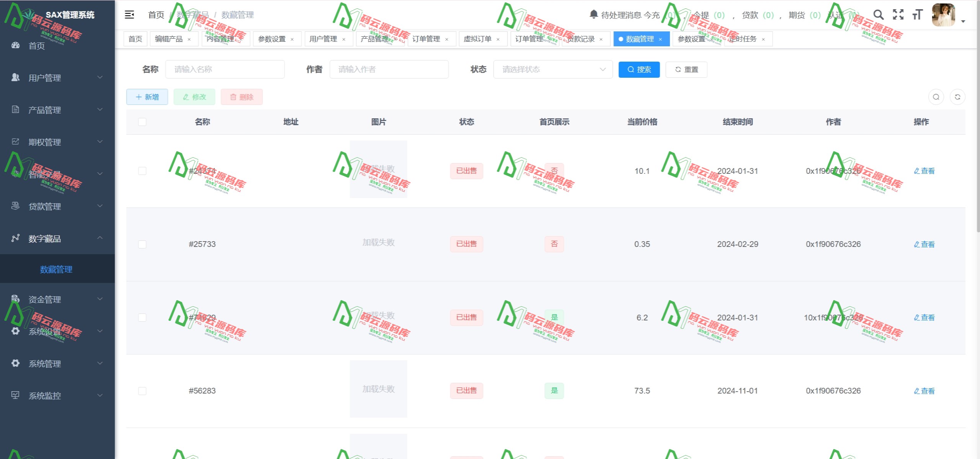Focus the 作者 input field
The width and height of the screenshot is (980, 459).
pyautogui.click(x=389, y=69)
